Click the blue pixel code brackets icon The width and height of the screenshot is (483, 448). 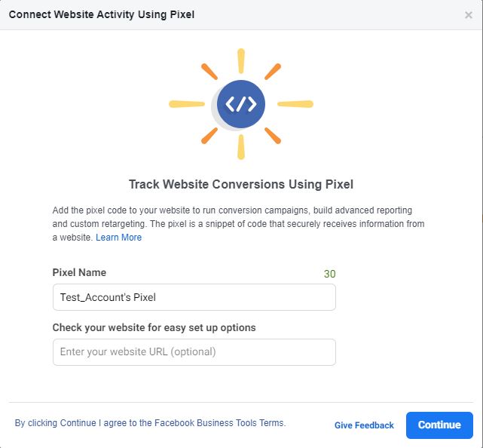241,104
